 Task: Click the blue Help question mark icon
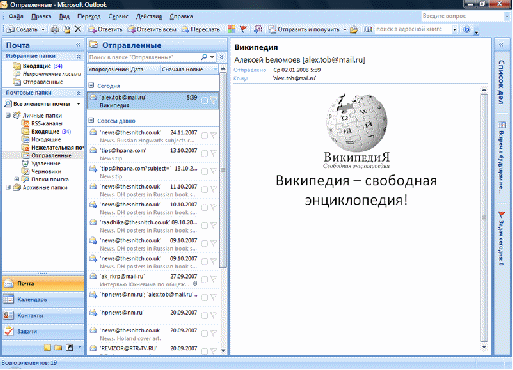click(x=466, y=30)
